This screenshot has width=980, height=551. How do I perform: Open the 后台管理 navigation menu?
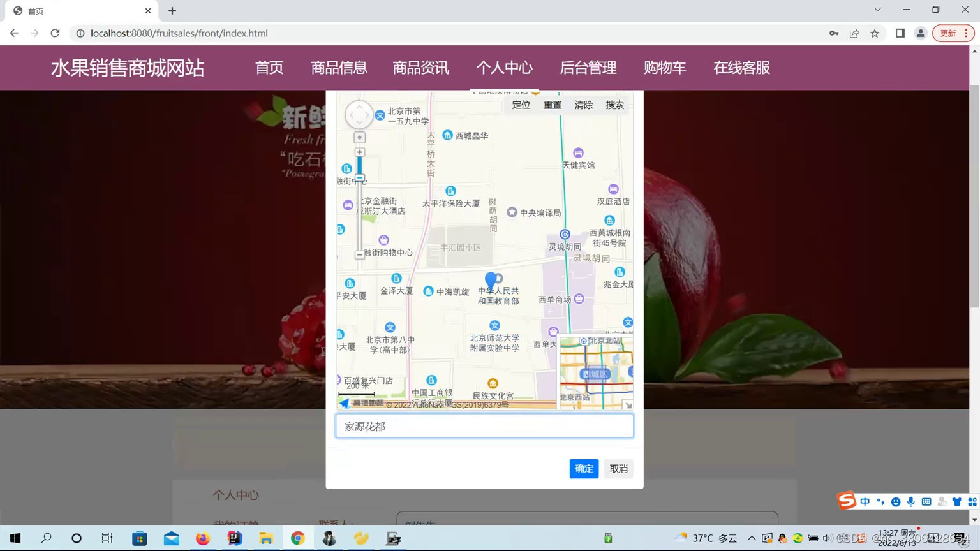[x=588, y=68]
